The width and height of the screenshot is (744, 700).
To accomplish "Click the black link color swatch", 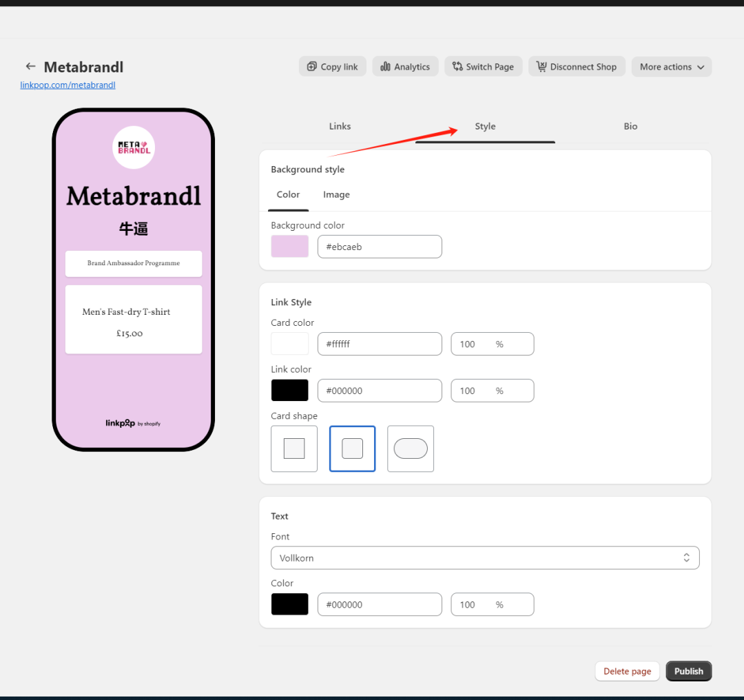I will [289, 391].
